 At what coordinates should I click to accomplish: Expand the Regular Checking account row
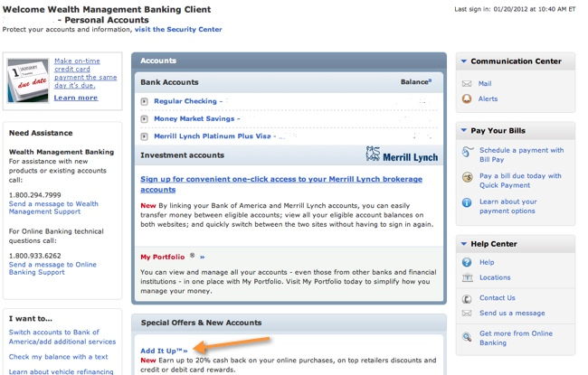pyautogui.click(x=144, y=101)
